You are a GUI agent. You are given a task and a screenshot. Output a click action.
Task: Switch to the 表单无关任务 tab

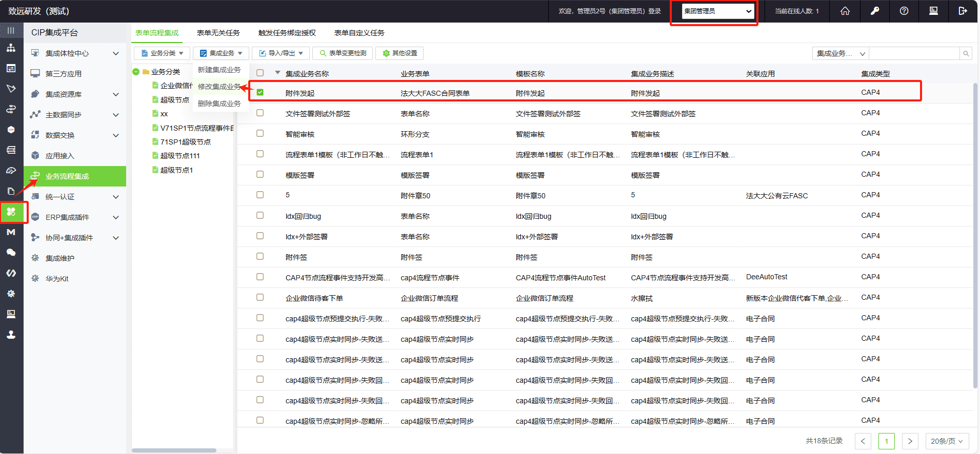coord(218,33)
